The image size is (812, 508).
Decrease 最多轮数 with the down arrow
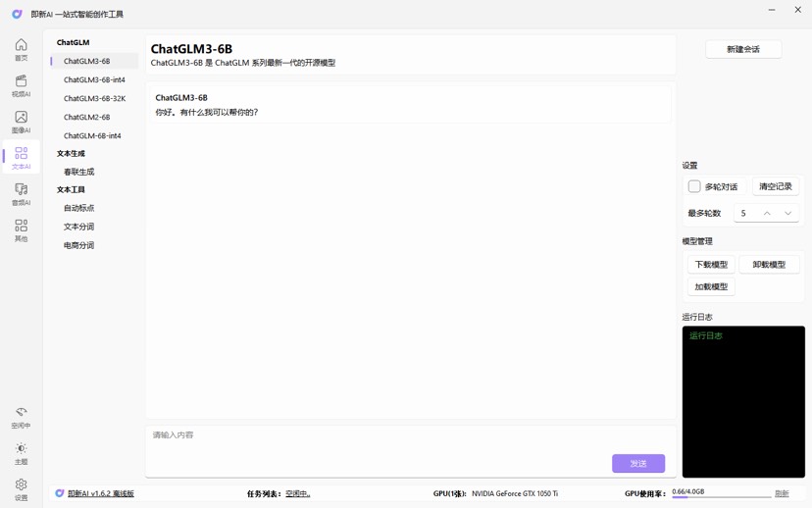[787, 214]
